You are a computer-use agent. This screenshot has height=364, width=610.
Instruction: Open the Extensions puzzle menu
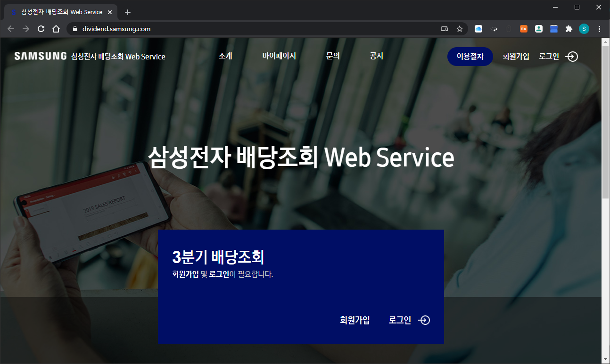(x=569, y=29)
